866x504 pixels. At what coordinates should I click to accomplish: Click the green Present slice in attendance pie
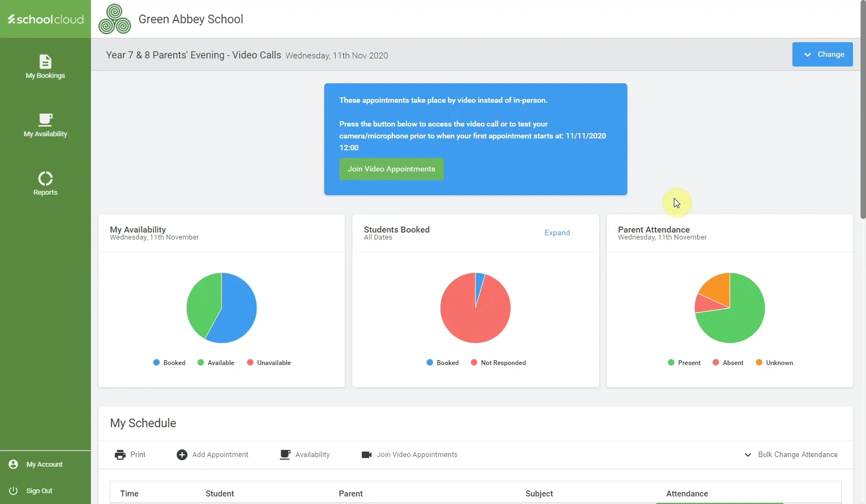point(739,319)
